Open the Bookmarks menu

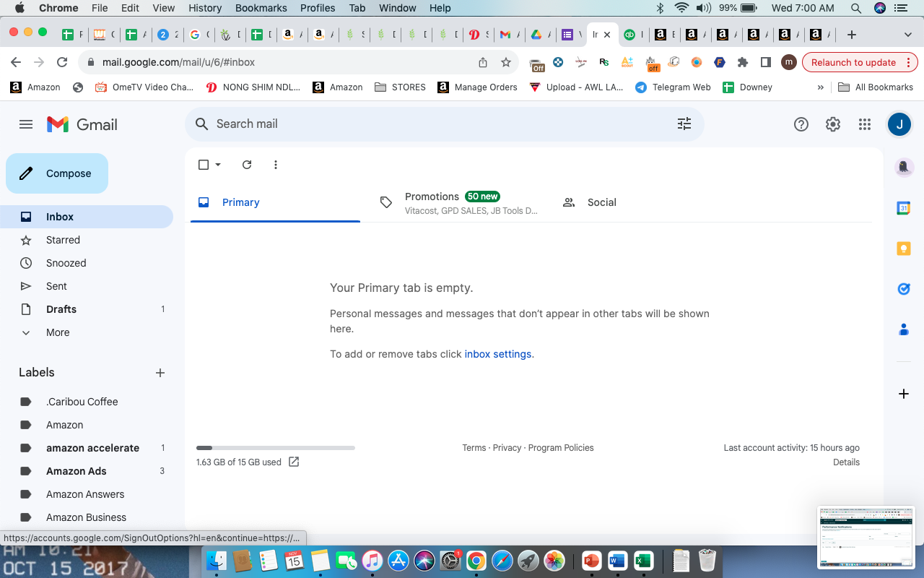(x=261, y=8)
